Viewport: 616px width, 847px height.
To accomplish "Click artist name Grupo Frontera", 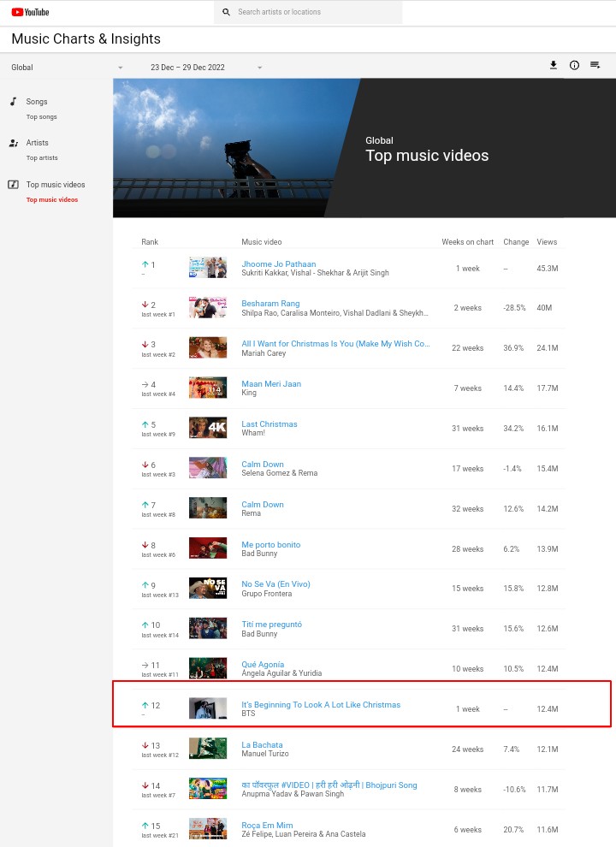I will point(267,594).
